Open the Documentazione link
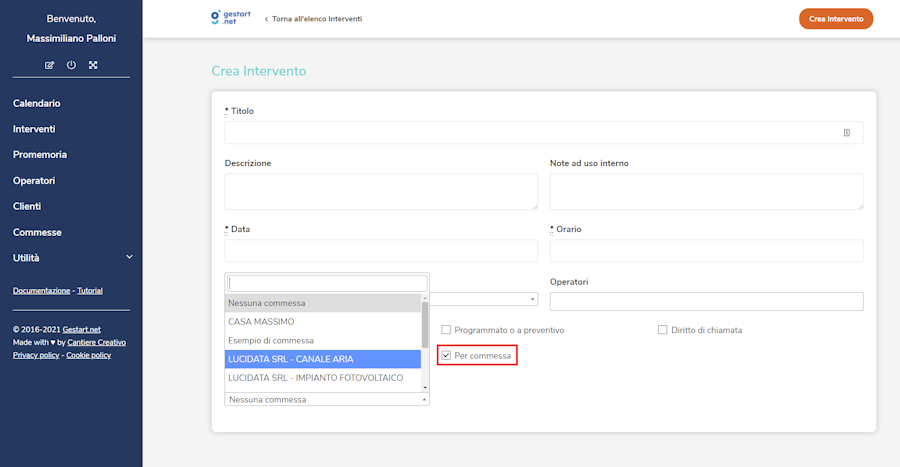 [41, 290]
